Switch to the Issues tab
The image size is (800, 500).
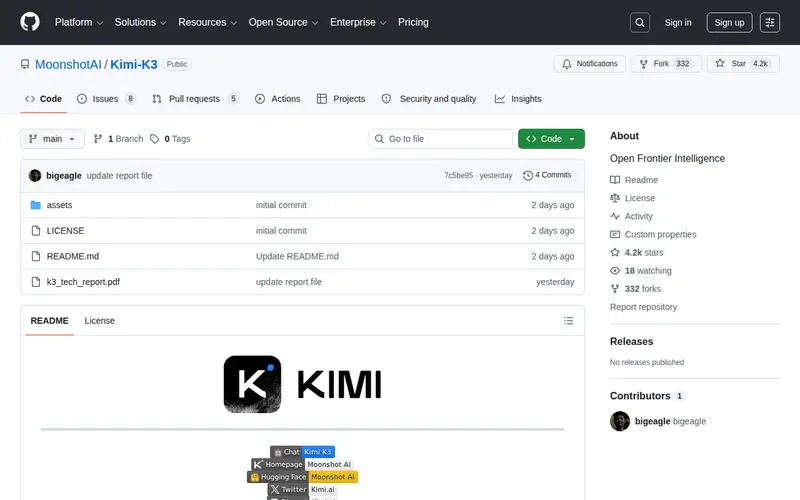(x=106, y=99)
